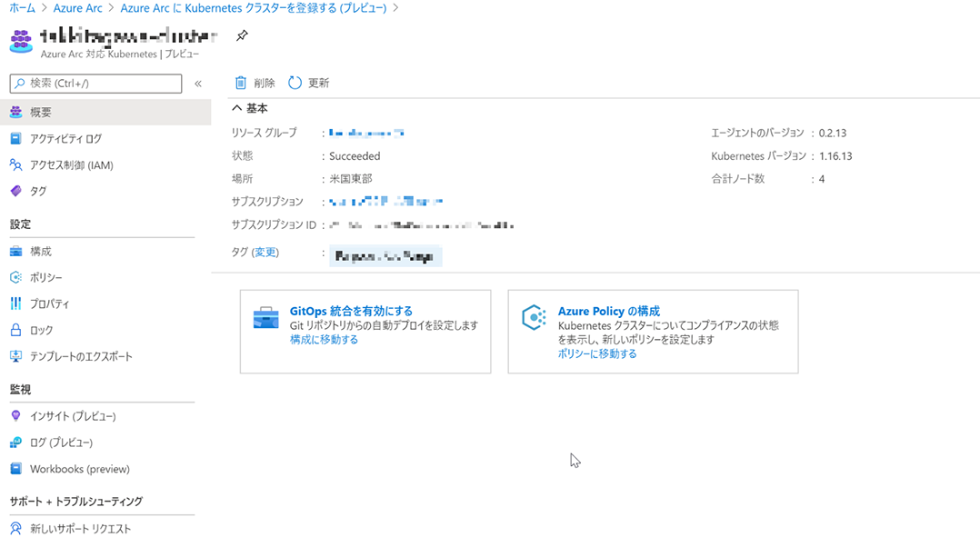
Task: Focus the 検索 (Ctrl+/) search box
Action: click(95, 83)
